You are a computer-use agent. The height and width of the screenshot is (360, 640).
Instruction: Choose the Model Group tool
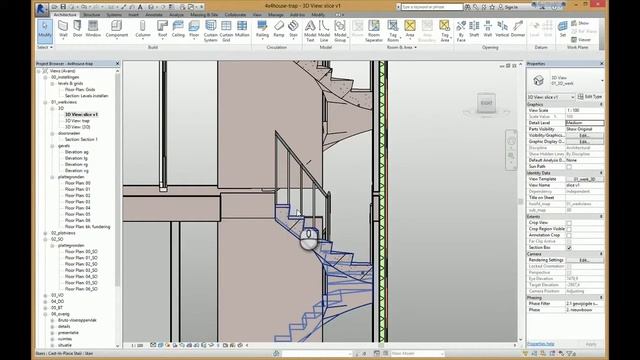pyautogui.click(x=340, y=31)
